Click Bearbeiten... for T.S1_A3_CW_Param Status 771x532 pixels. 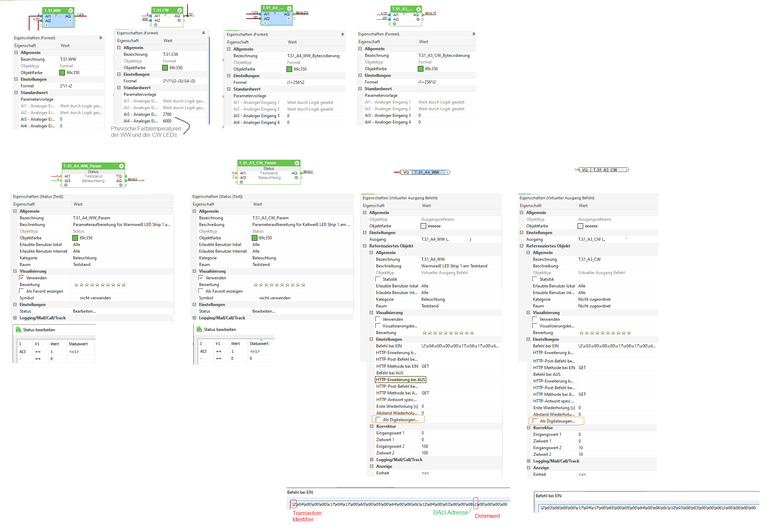pos(264,311)
